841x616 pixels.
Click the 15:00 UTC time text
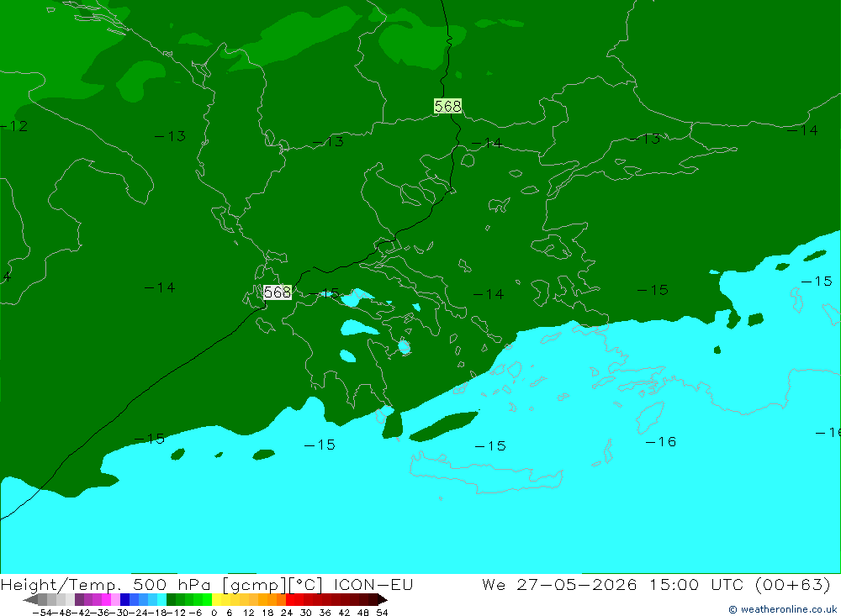tap(698, 584)
